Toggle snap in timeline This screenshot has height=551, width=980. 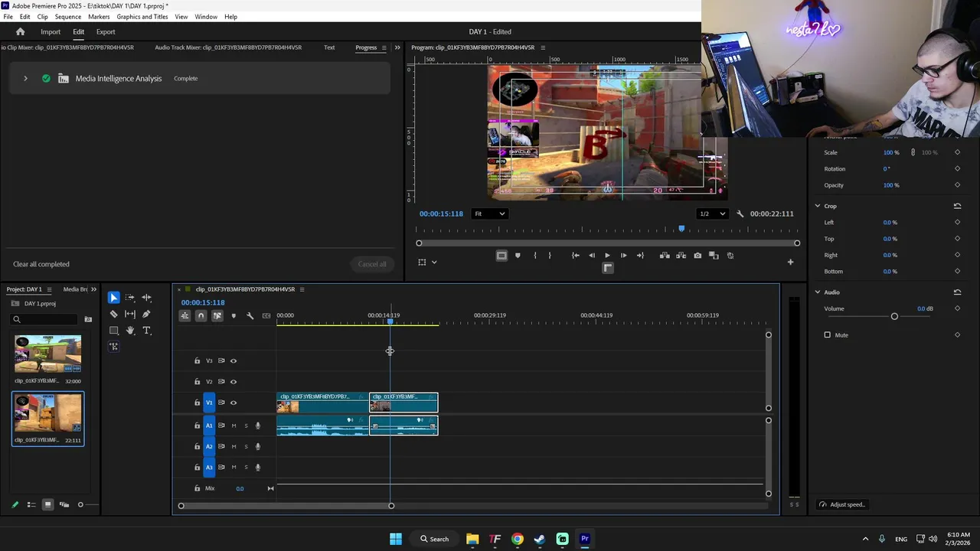[x=201, y=315]
